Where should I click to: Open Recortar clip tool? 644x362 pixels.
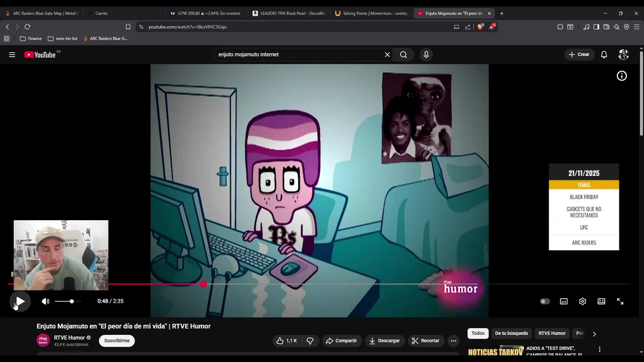click(426, 341)
